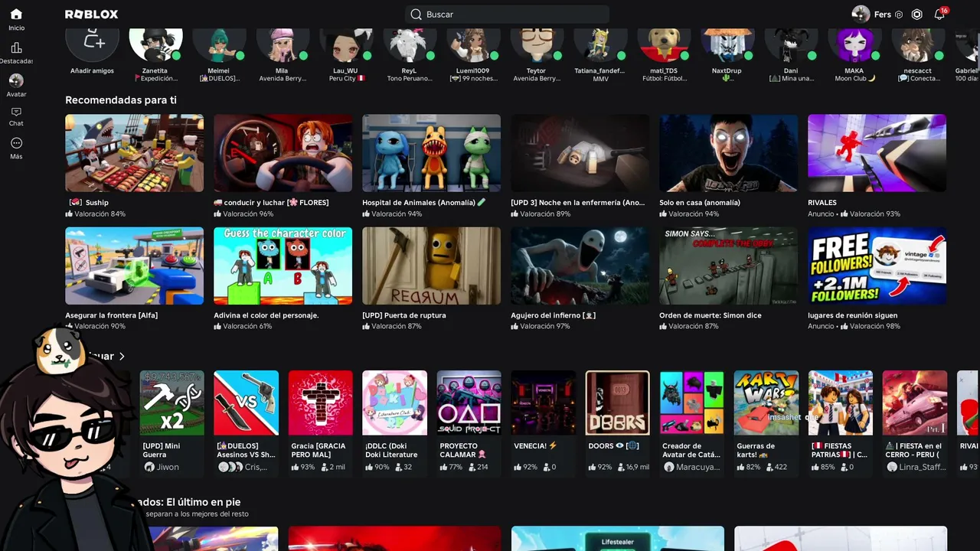This screenshot has width=980, height=551.
Task: Click Creador de Avatar de Catá title
Action: tap(691, 450)
